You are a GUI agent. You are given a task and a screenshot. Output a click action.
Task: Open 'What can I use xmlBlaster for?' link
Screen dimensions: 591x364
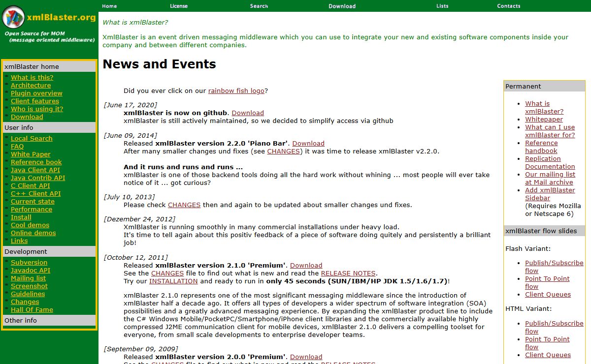550,131
